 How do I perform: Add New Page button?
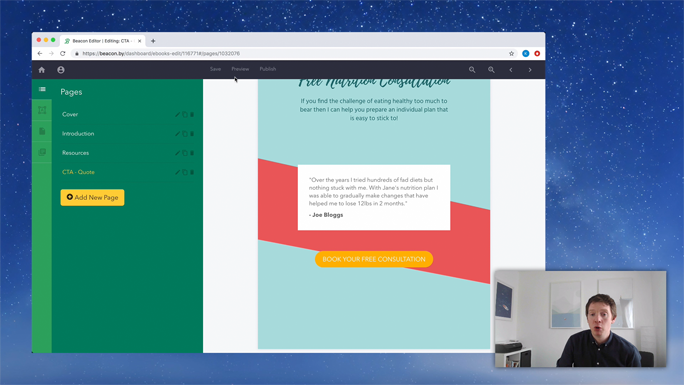[x=92, y=198]
